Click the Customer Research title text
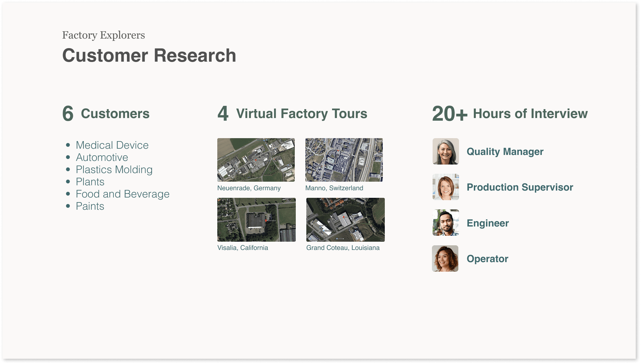The height and width of the screenshot is (364, 641). (x=149, y=55)
